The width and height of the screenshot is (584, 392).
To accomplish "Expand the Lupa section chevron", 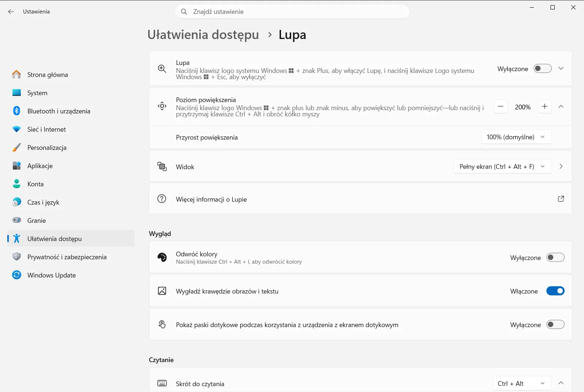I will [561, 69].
